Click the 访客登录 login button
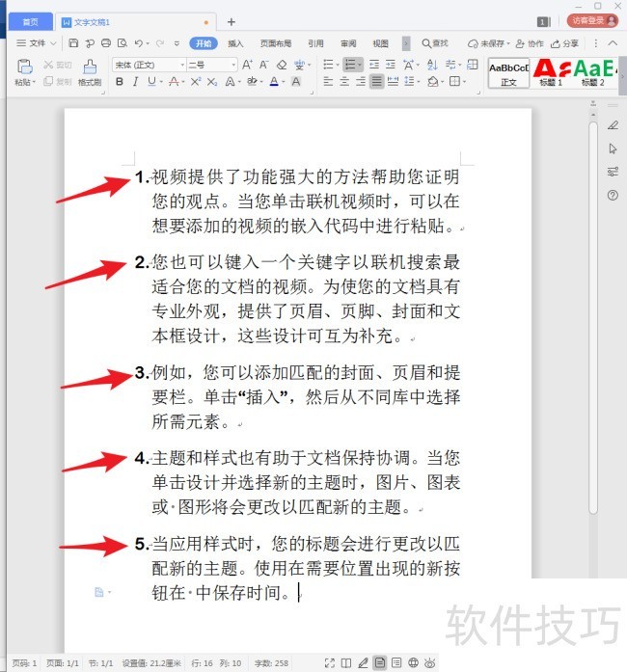Image resolution: width=627 pixels, height=672 pixels. [591, 20]
